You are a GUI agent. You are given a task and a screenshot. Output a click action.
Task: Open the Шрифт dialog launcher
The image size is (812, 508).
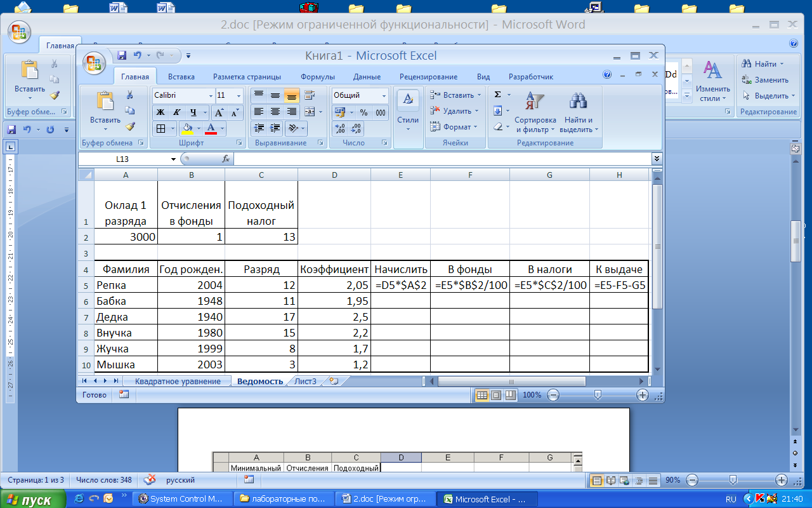[239, 143]
